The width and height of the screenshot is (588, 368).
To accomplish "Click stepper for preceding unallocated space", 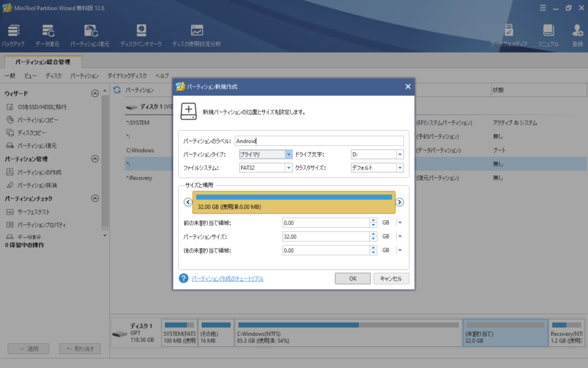I will coord(373,223).
